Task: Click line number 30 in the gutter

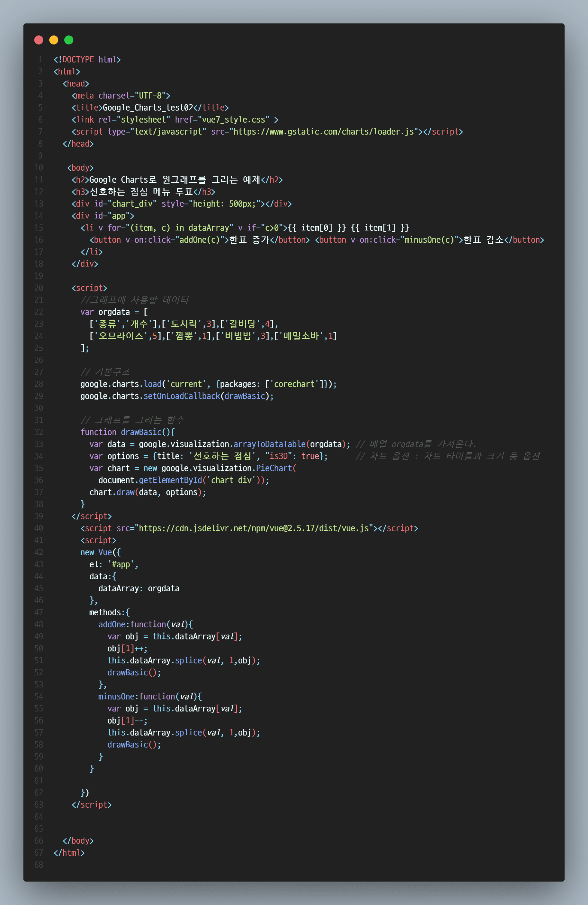Action: tap(39, 408)
